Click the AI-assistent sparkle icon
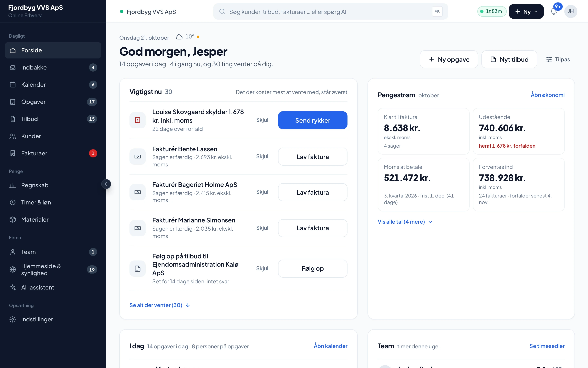Image resolution: width=588 pixels, height=368 pixels. (x=13, y=287)
